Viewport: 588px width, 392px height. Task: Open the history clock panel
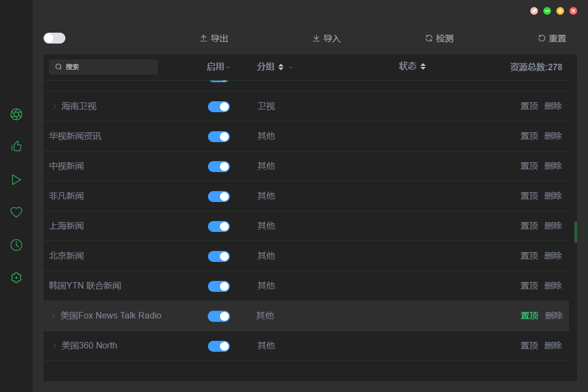pos(16,245)
